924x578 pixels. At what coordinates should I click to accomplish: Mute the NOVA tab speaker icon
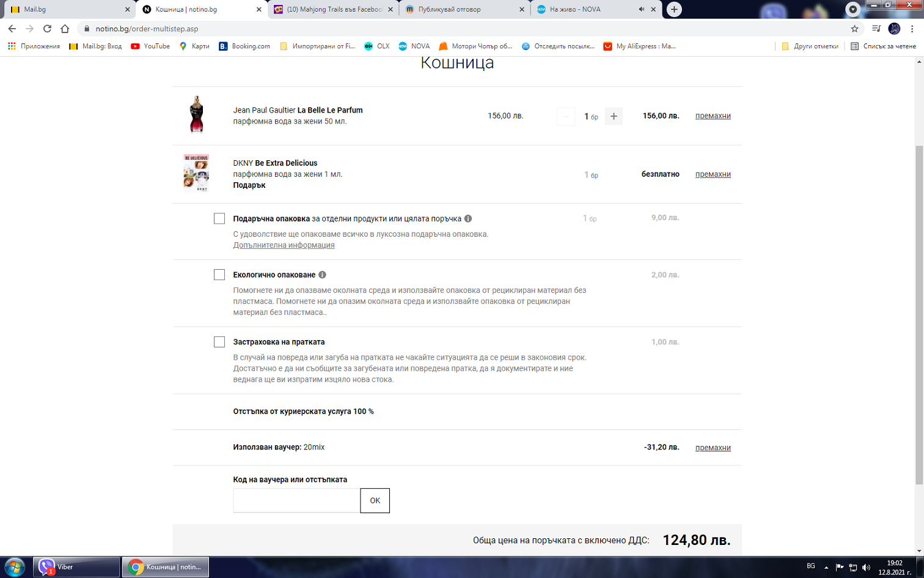[x=642, y=9]
